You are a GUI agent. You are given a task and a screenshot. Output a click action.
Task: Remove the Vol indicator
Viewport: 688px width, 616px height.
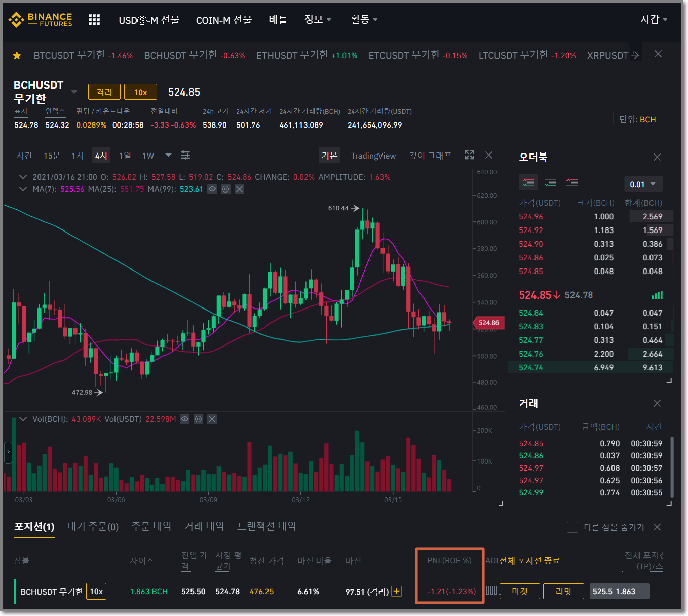(x=212, y=419)
